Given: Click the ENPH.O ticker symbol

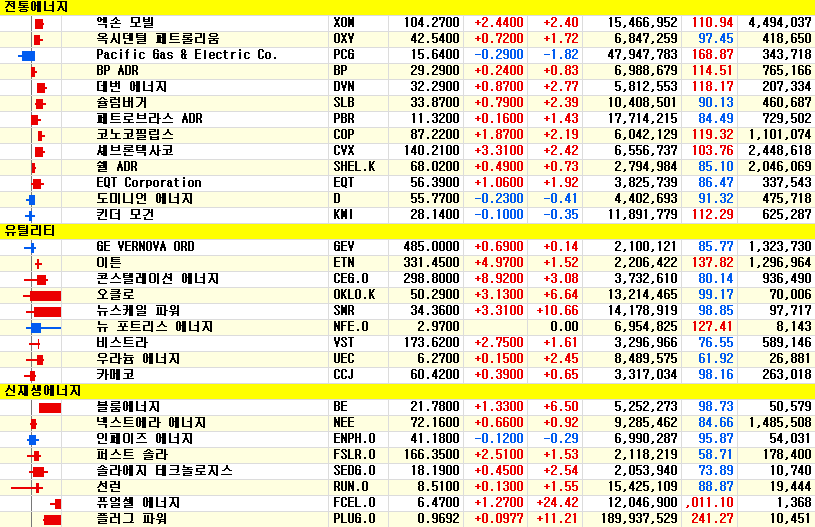Looking at the screenshot, I should 354,439.
